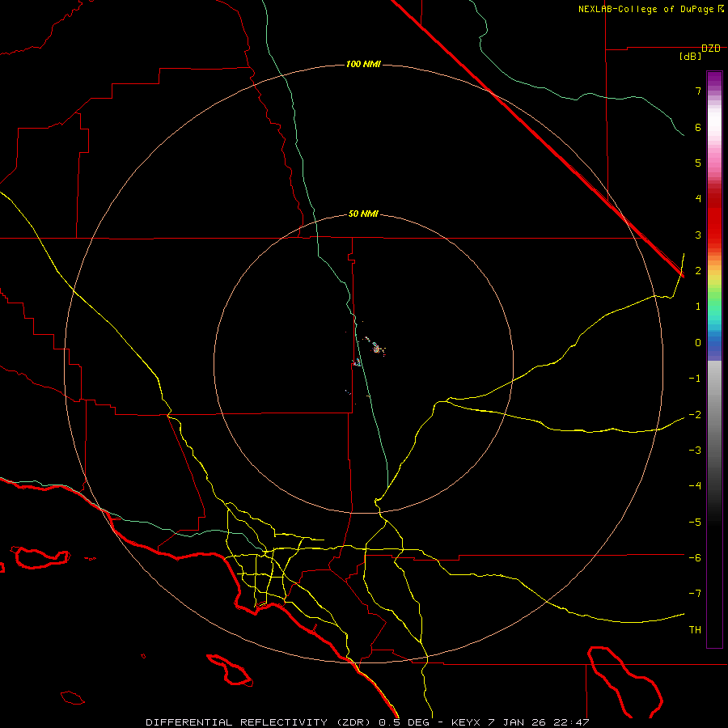
Task: Click the pink 5 dB color band
Action: coord(714,163)
